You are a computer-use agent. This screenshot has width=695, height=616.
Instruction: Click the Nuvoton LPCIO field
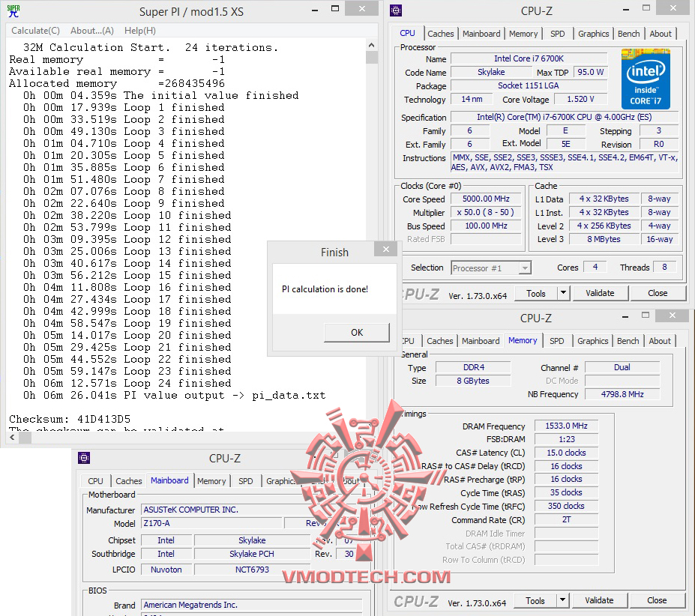(x=166, y=570)
